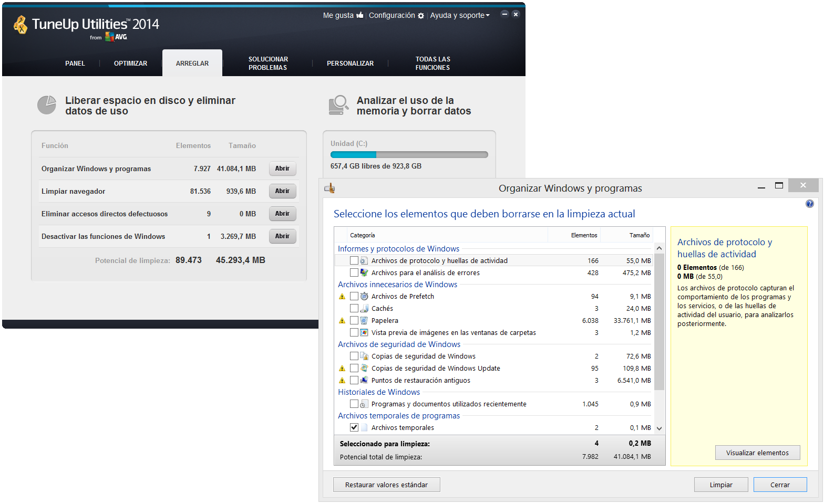
Task: Click the Vista previa de imágenes icon
Action: [x=364, y=332]
